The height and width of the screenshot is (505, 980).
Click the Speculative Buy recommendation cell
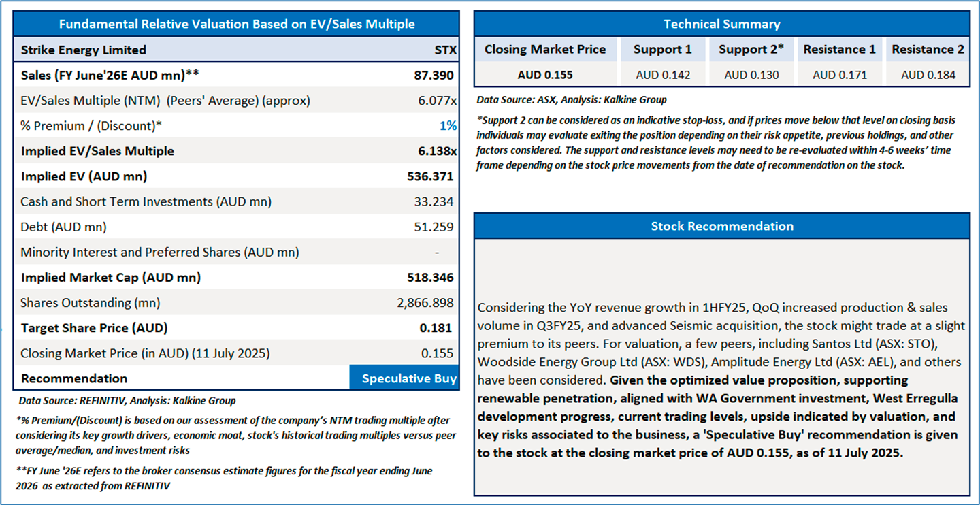coord(404,378)
